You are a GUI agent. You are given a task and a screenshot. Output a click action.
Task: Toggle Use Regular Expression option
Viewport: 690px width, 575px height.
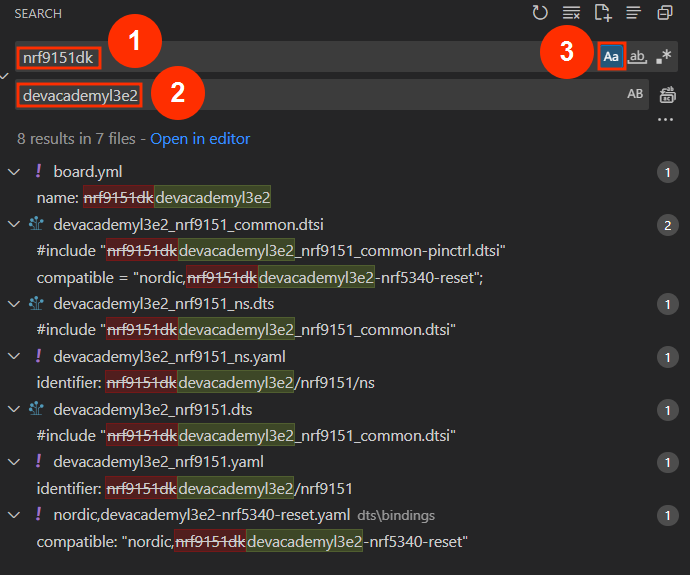(x=664, y=56)
